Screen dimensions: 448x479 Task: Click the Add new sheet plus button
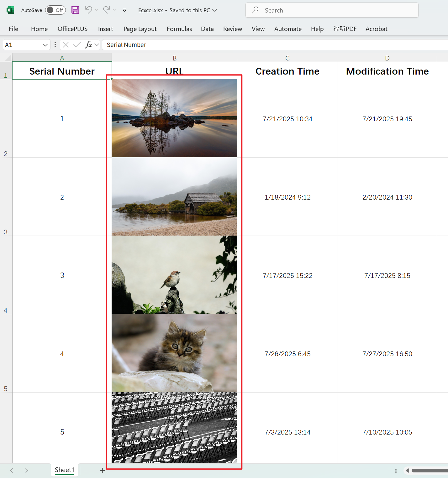point(103,470)
